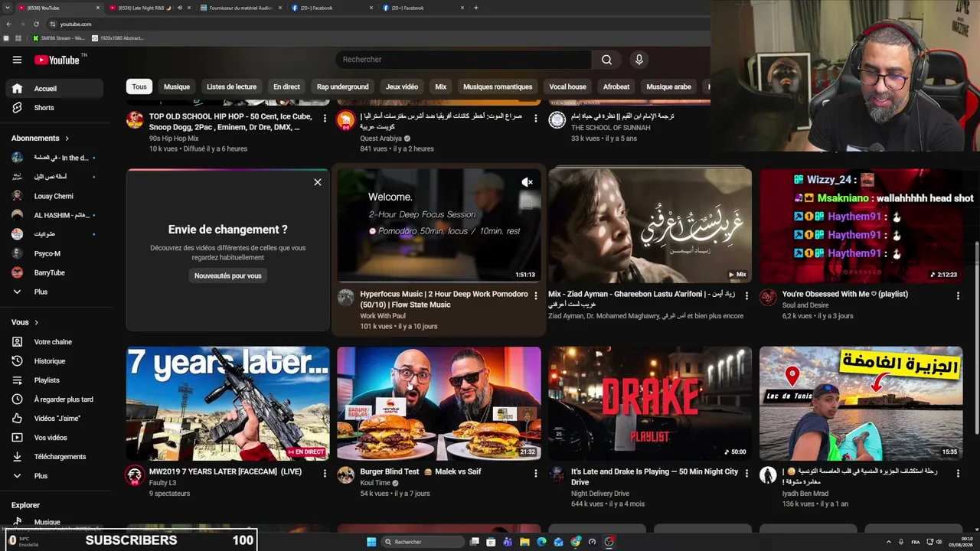Show hidden system tray icons
This screenshot has height=551, width=980.
(x=887, y=542)
